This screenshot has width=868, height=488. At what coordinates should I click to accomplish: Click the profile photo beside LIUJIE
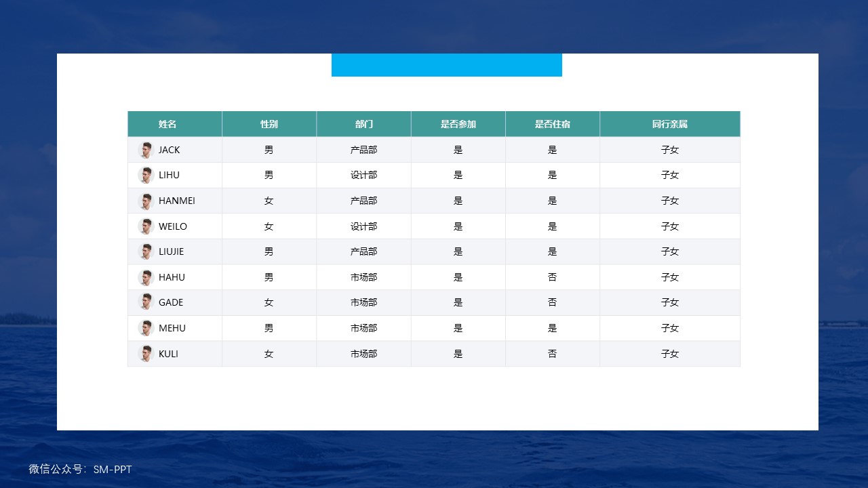click(146, 251)
